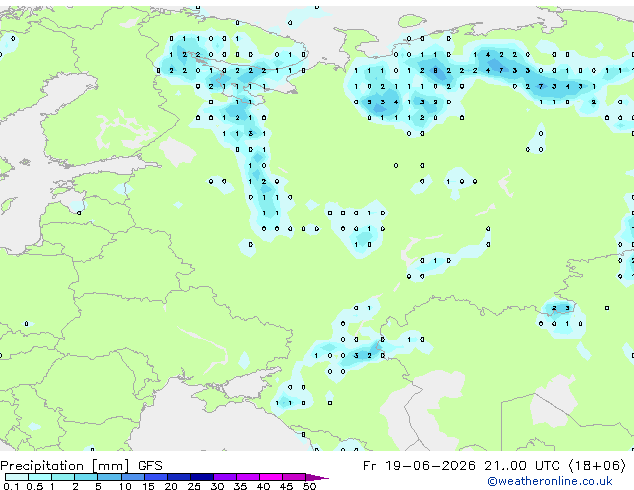
Task: Click the 0.5–1 mm legend color box
Action: click(x=40, y=477)
